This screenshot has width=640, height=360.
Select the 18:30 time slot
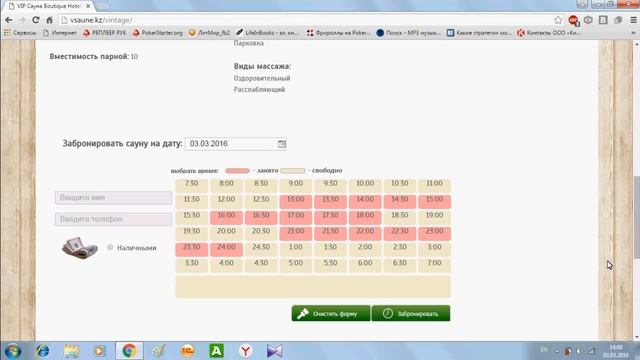tap(400, 218)
